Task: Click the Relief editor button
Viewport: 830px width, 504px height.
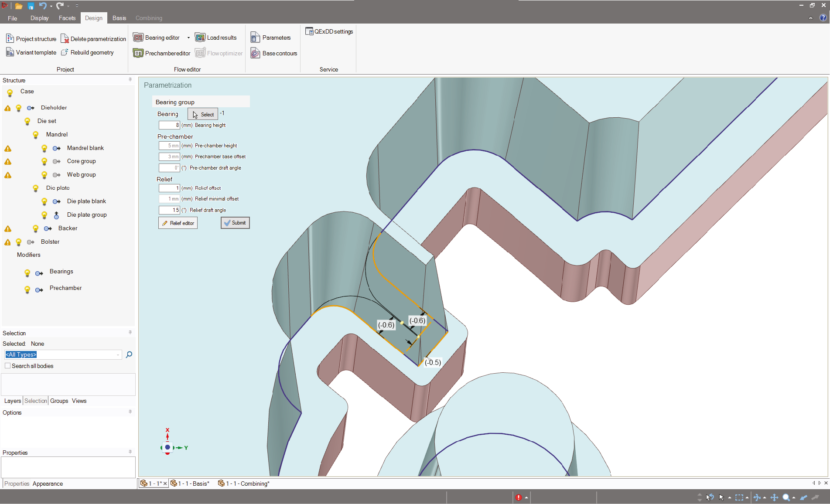Action: pos(178,223)
